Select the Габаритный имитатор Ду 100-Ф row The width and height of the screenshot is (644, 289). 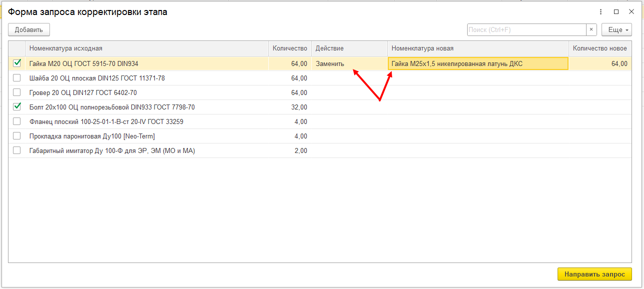pos(320,150)
